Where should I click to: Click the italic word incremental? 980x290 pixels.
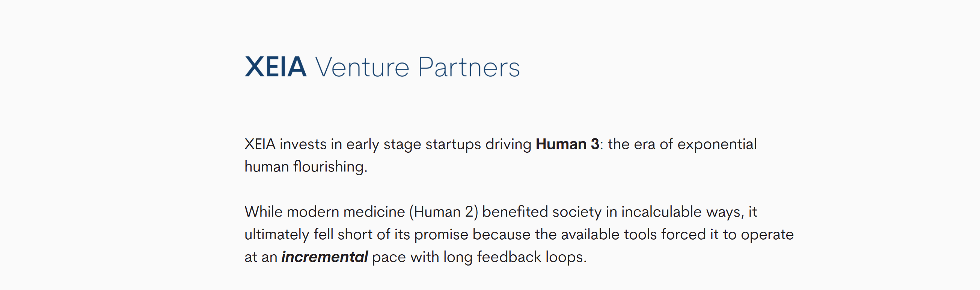point(324,257)
